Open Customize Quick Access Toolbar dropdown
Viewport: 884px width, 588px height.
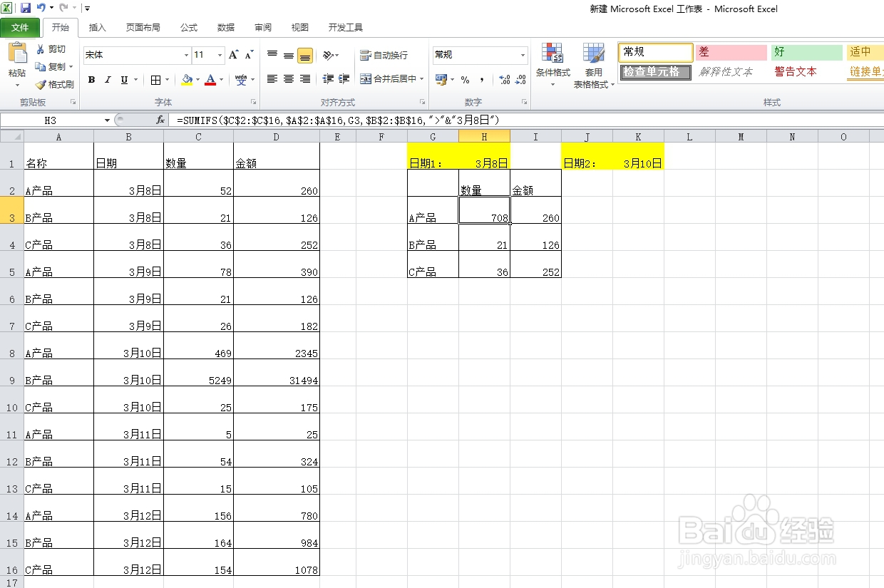pos(87,9)
